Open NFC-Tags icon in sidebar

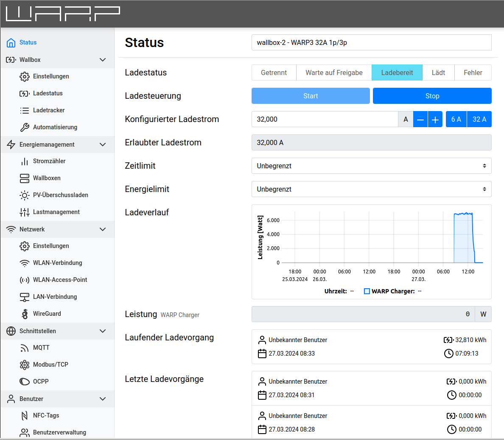pos(25,415)
